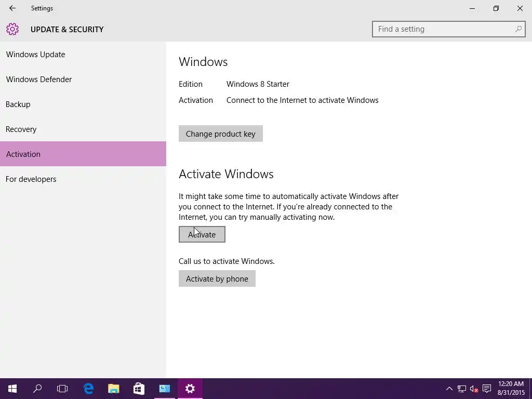
Task: Click the Show desktop strip at taskbar end
Action: 530,389
